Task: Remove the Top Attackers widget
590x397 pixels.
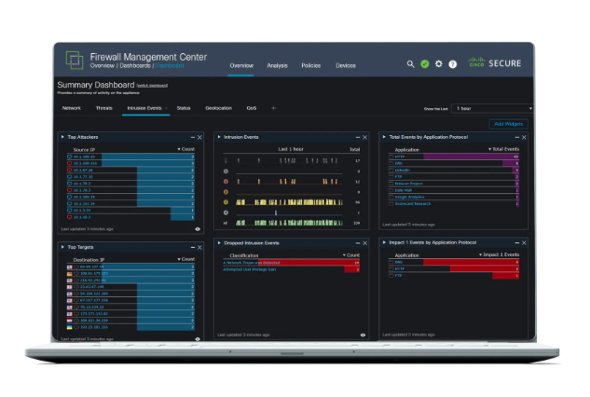Action: (200, 137)
